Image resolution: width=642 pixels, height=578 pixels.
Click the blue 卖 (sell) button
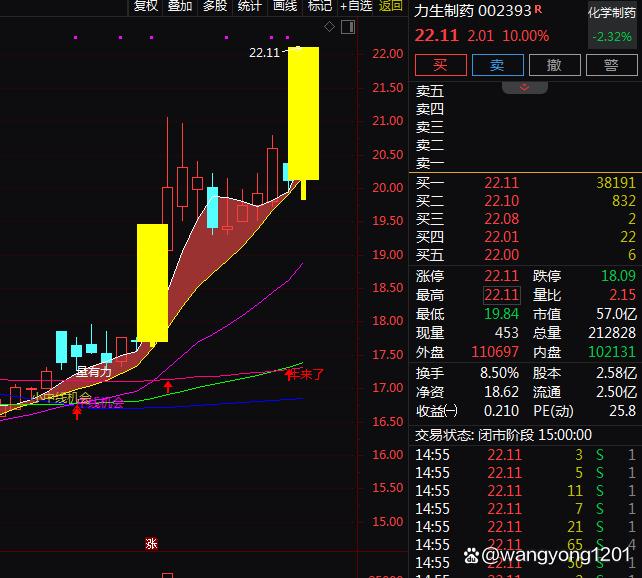click(497, 65)
